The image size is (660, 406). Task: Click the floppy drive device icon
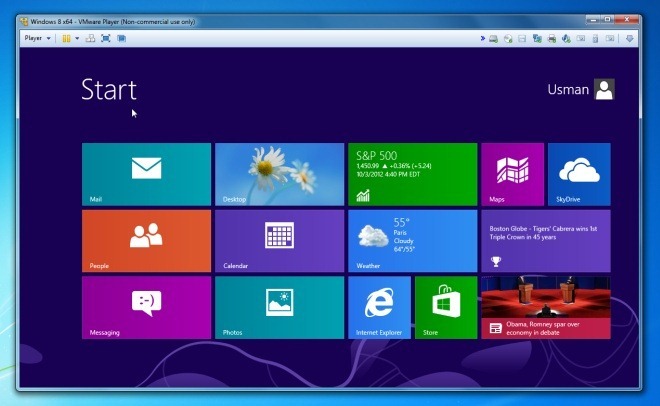522,39
